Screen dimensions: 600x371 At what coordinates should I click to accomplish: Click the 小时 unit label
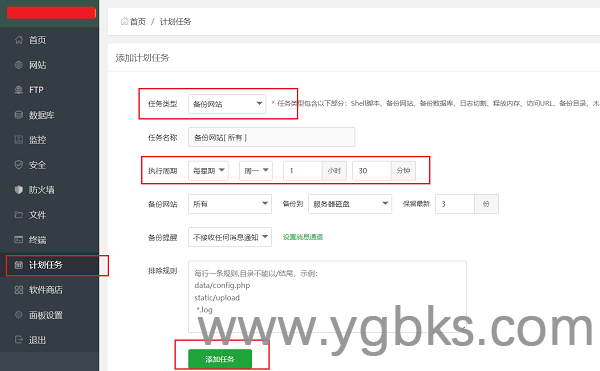(334, 171)
